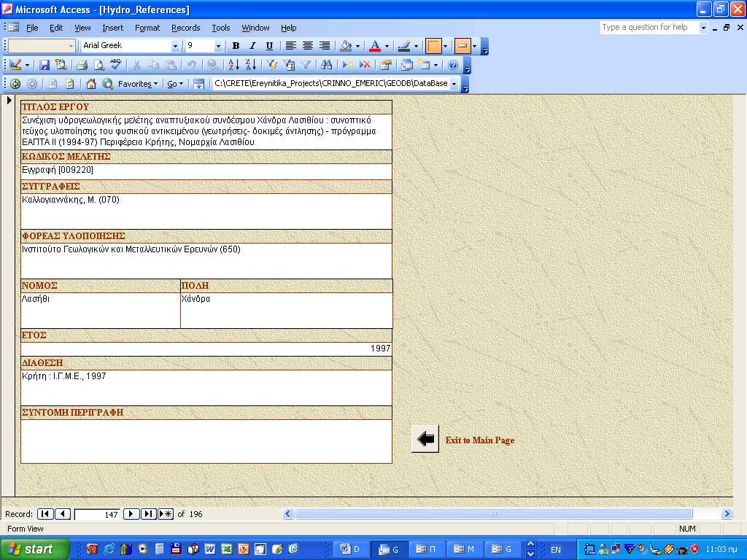Click the record number field showing 147
Viewport: 747px width, 560px height.
click(x=97, y=515)
